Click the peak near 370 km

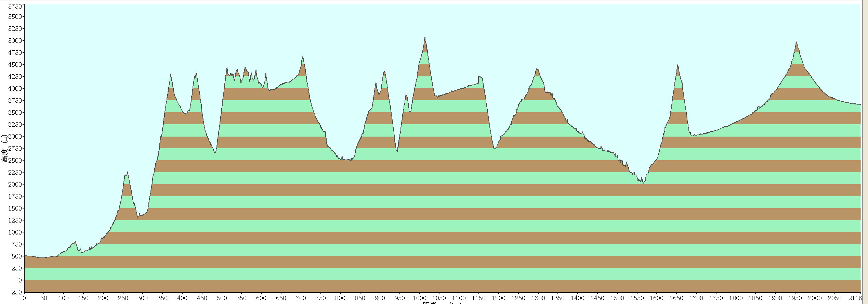click(x=171, y=74)
